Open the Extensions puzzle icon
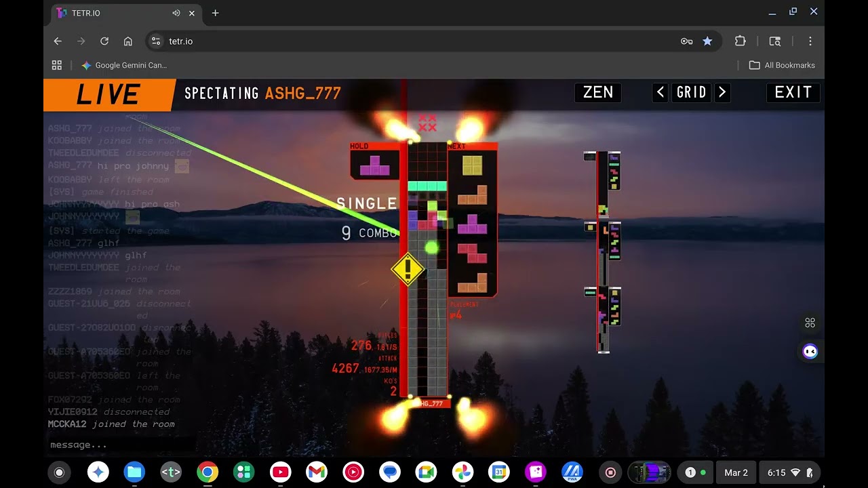868x488 pixels. tap(740, 41)
